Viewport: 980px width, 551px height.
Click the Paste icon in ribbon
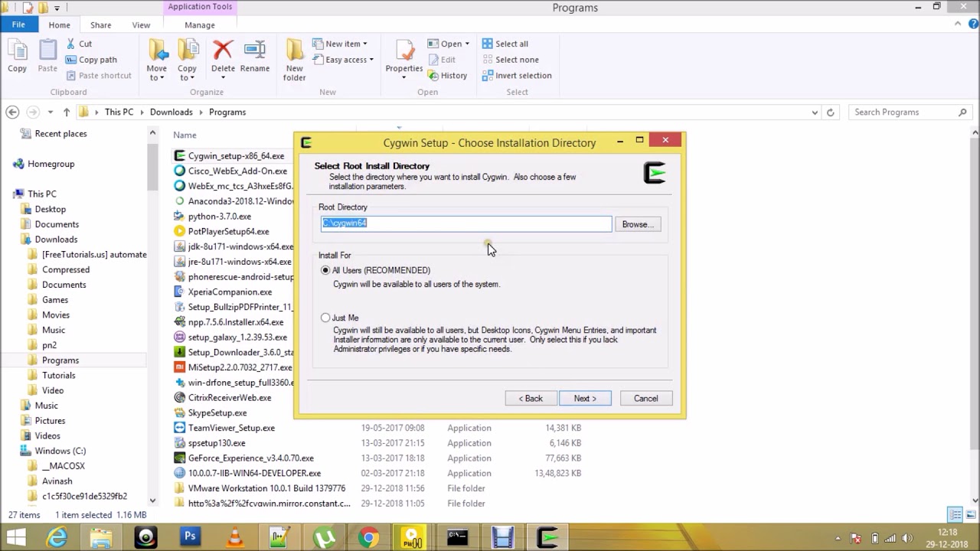point(47,57)
